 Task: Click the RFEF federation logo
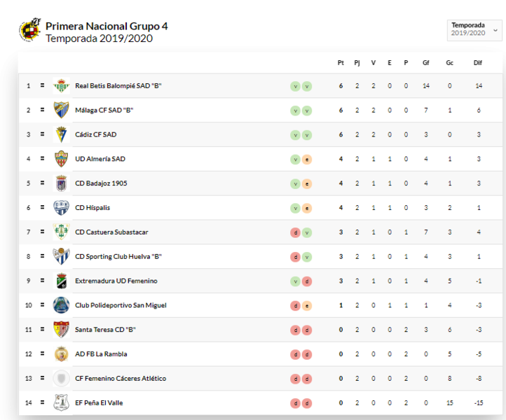(x=30, y=30)
